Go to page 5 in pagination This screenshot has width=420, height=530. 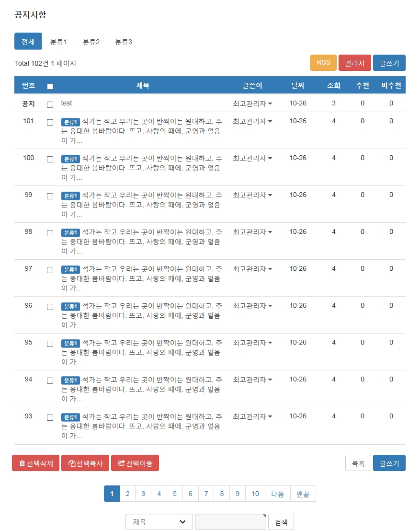click(175, 494)
